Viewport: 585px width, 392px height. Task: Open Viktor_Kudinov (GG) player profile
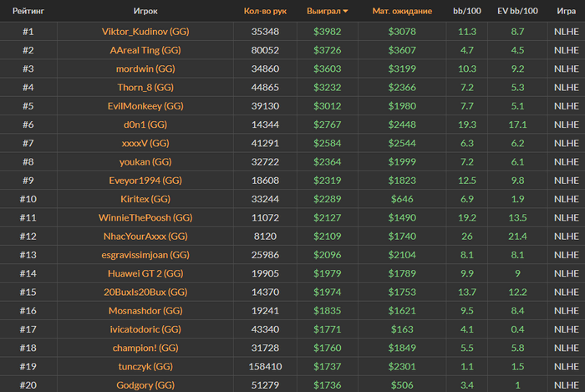145,31
